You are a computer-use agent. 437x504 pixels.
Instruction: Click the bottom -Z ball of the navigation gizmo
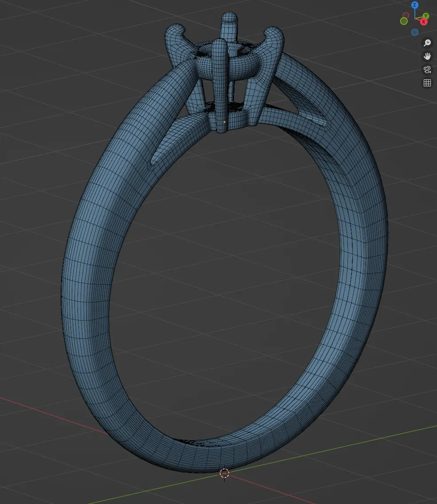[415, 32]
